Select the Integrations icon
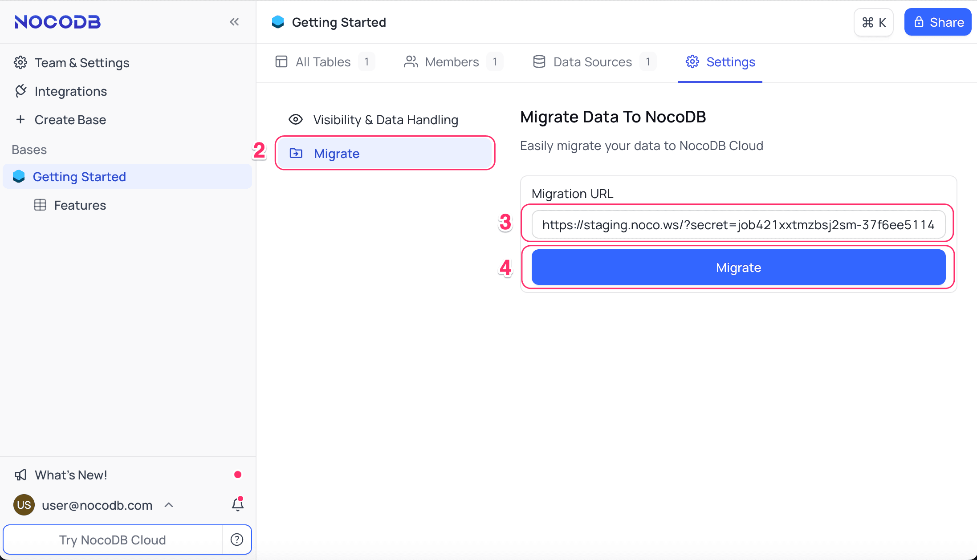977x560 pixels. click(20, 91)
